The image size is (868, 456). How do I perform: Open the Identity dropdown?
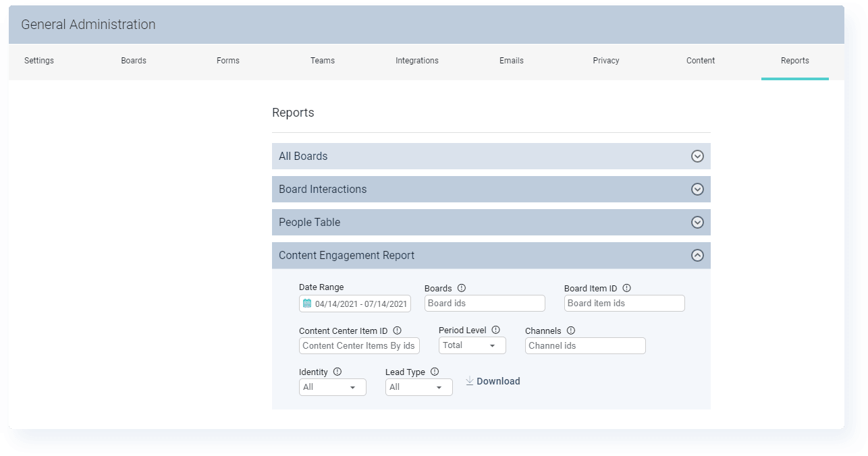332,387
